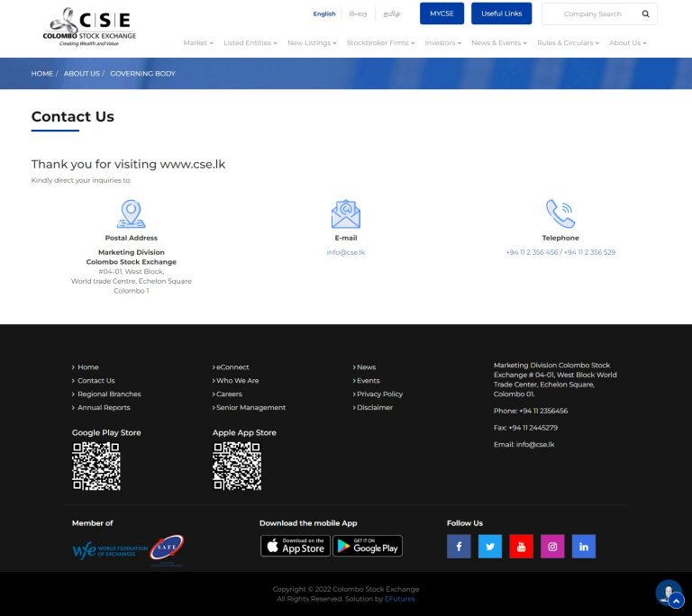Click the footer Email: info@cse.lk text
Screen dimensions: 692x616
[x=524, y=444]
